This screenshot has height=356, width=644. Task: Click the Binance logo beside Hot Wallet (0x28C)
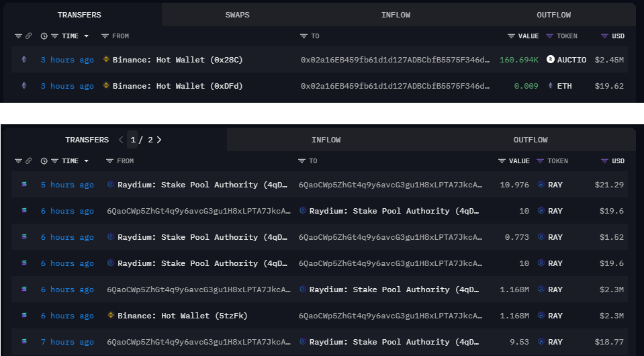click(x=106, y=60)
